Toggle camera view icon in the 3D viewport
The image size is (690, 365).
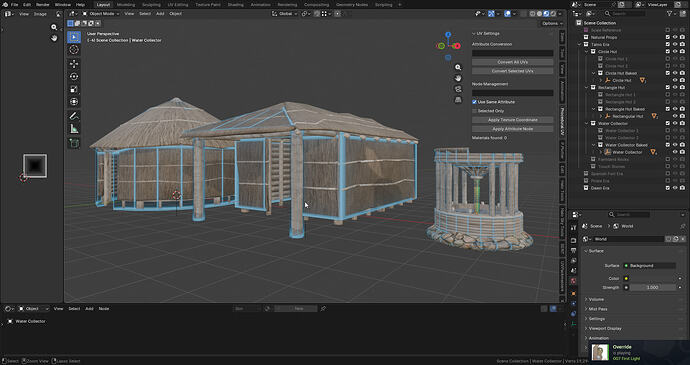click(x=458, y=89)
